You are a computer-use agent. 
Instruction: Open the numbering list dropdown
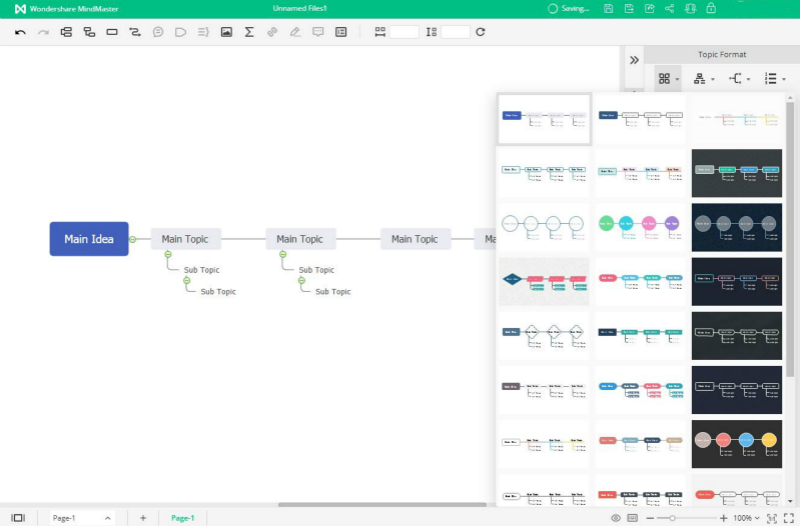point(773,78)
